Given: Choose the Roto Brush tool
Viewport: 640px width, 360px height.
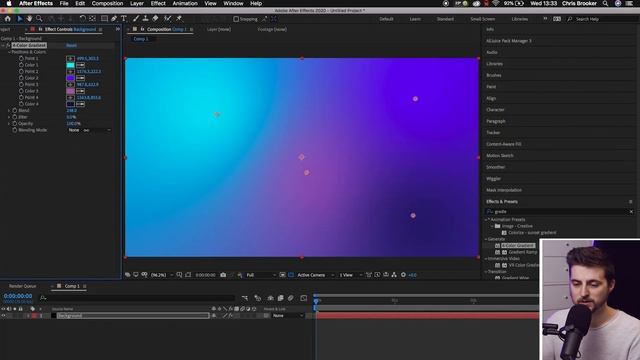Looking at the screenshot, I should 167,19.
